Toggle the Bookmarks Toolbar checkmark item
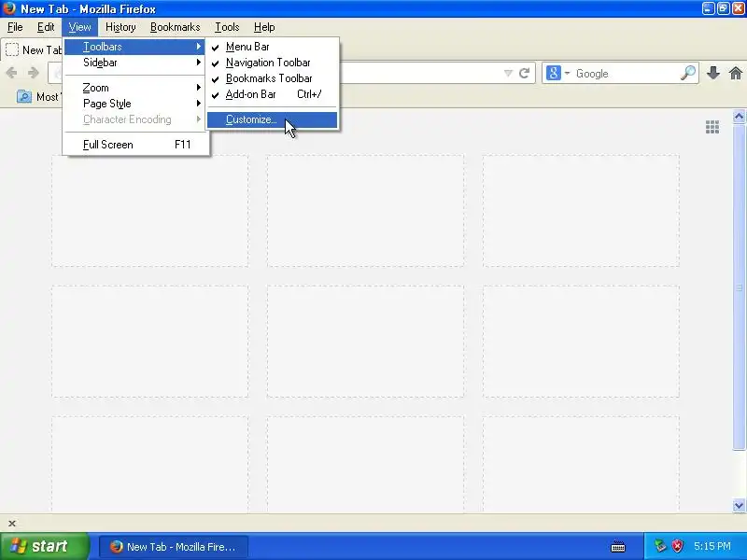747x560 pixels. [x=272, y=78]
